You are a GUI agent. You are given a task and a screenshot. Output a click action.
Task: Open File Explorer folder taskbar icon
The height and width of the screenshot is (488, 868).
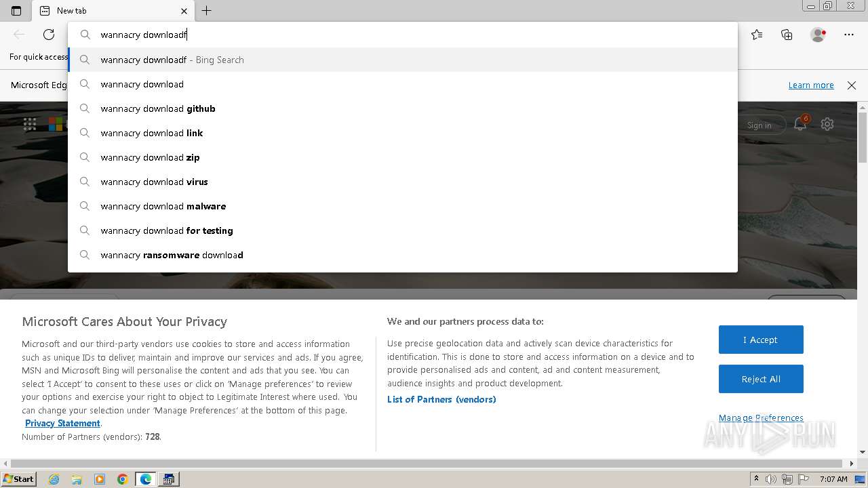click(x=77, y=479)
